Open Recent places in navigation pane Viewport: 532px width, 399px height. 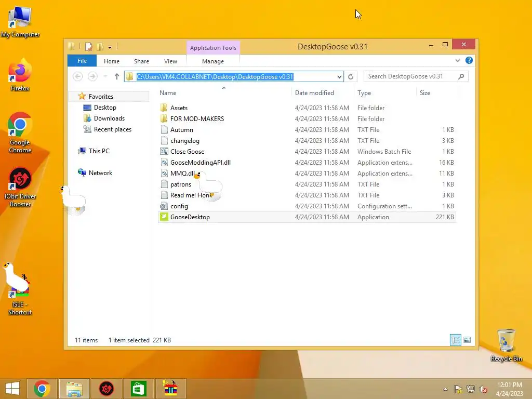click(113, 129)
